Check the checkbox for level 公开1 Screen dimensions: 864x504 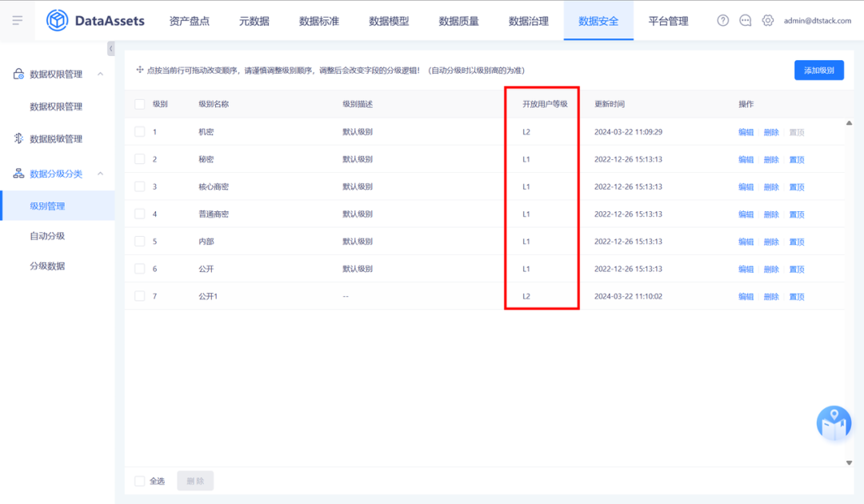pyautogui.click(x=141, y=296)
